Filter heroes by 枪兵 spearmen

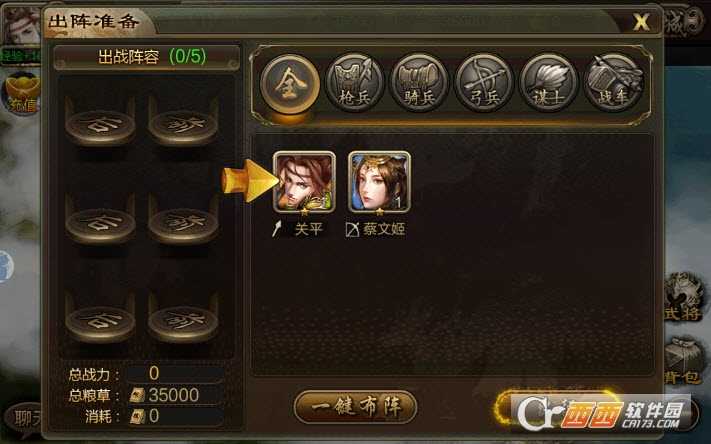(355, 83)
